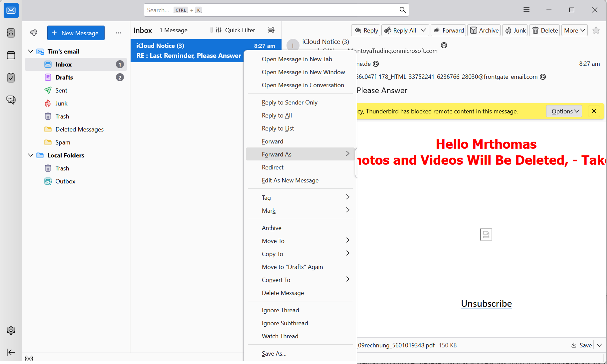
Task: Click Get Messages cloud icon
Action: click(x=34, y=33)
